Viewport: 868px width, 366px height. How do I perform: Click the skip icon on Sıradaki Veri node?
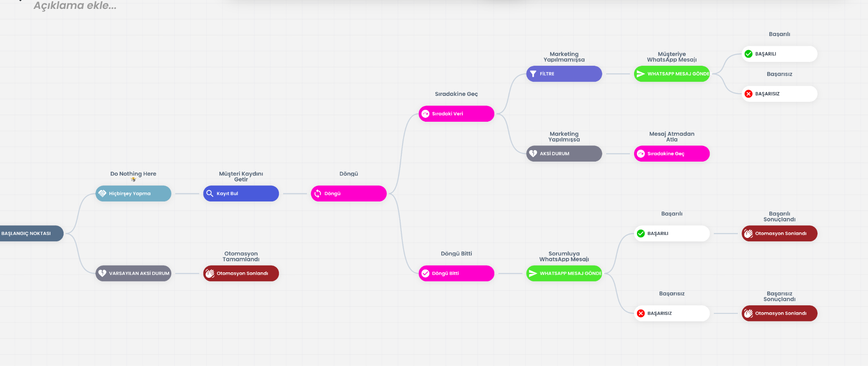(426, 114)
